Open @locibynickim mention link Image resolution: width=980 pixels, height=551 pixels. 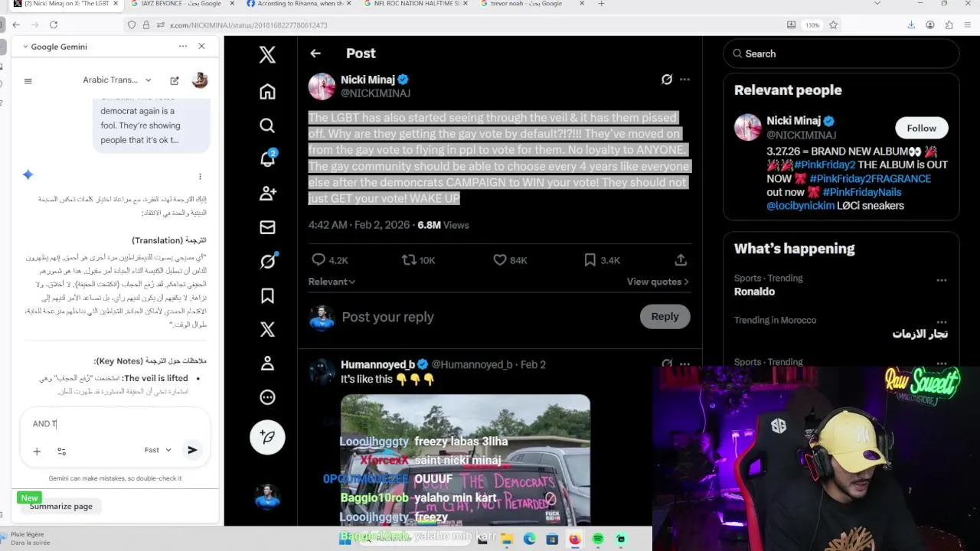tap(801, 205)
